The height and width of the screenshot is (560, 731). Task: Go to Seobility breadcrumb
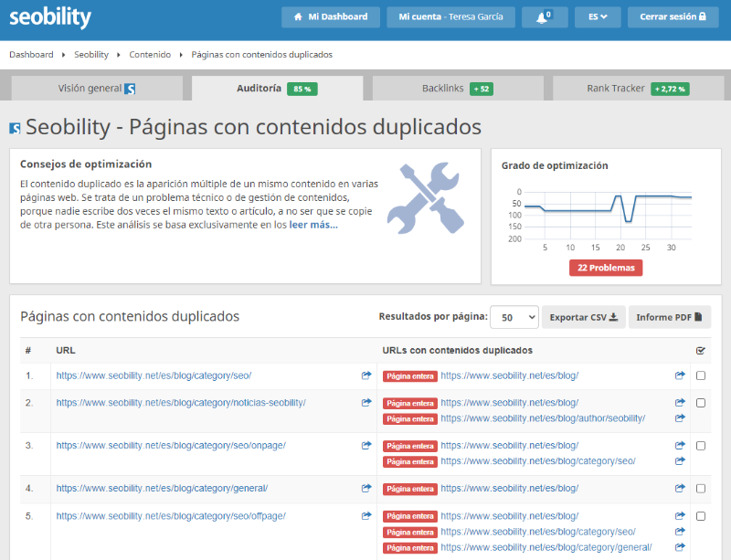click(x=91, y=55)
